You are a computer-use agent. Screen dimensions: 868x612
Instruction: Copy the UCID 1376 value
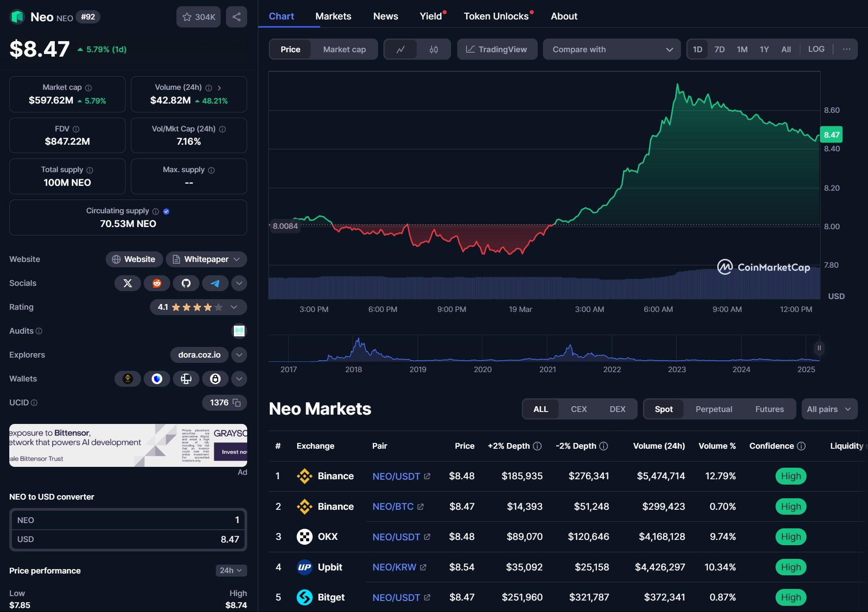tap(237, 403)
